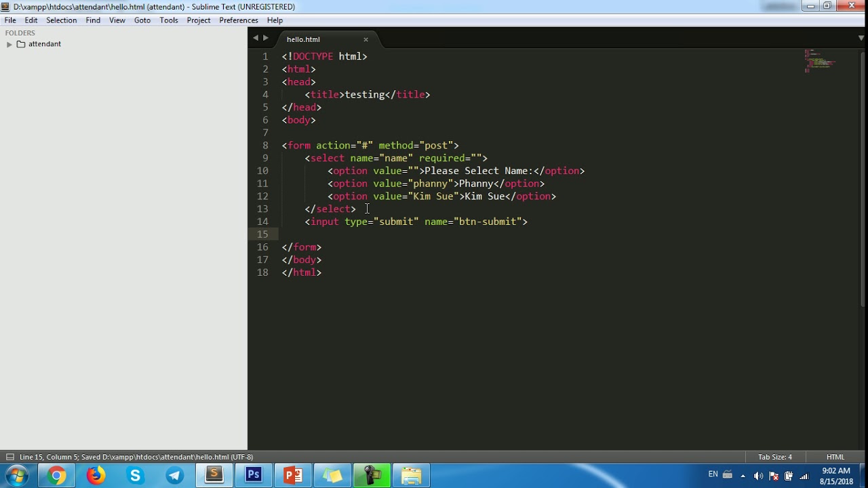Click the power plug tray icon
Screen dimensions: 868x488
(x=789, y=476)
